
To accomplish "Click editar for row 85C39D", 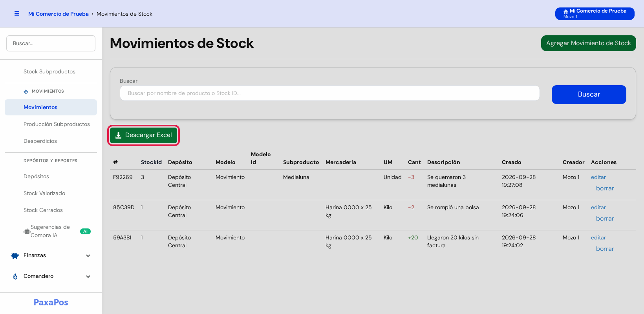I will (x=598, y=207).
